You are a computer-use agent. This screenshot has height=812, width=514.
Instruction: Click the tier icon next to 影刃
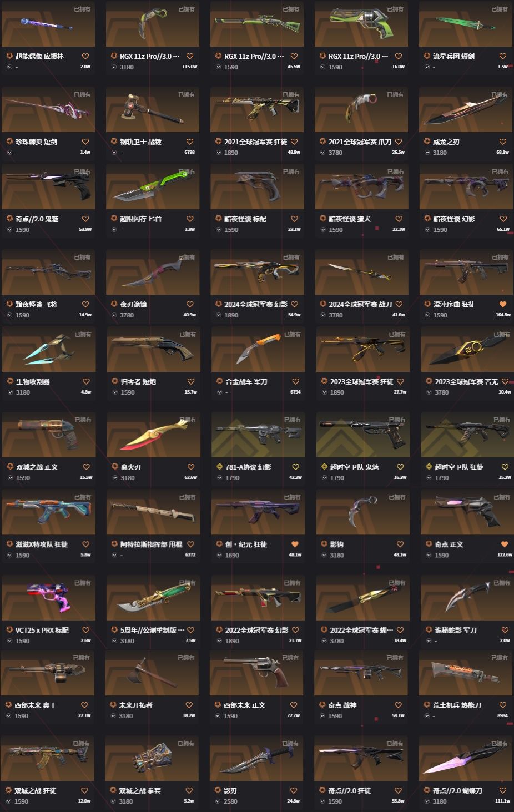tap(218, 790)
